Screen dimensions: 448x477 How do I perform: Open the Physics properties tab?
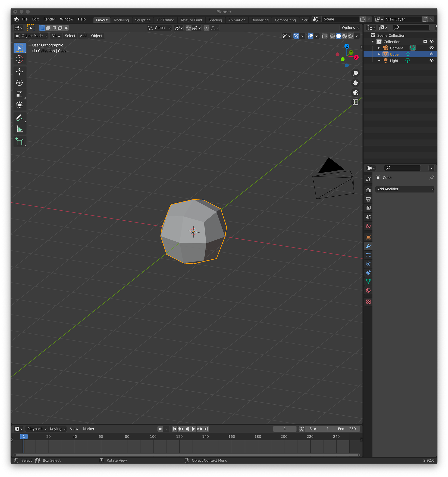pos(368,264)
